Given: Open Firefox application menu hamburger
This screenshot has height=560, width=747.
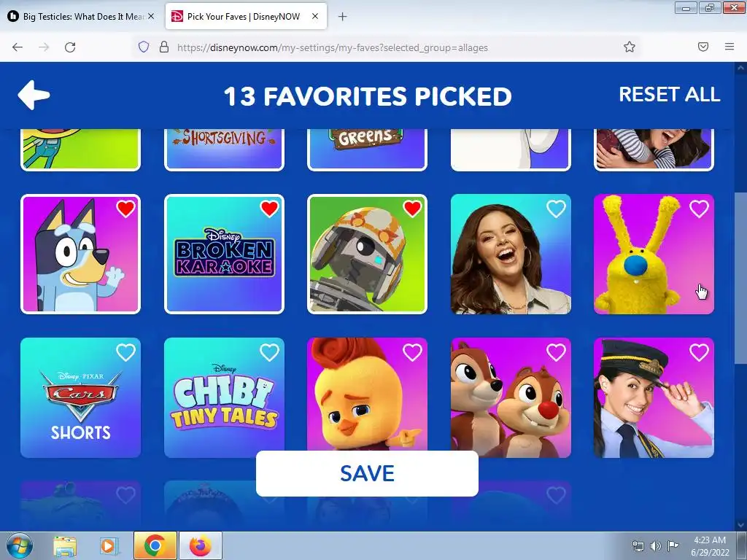Looking at the screenshot, I should coord(729,47).
